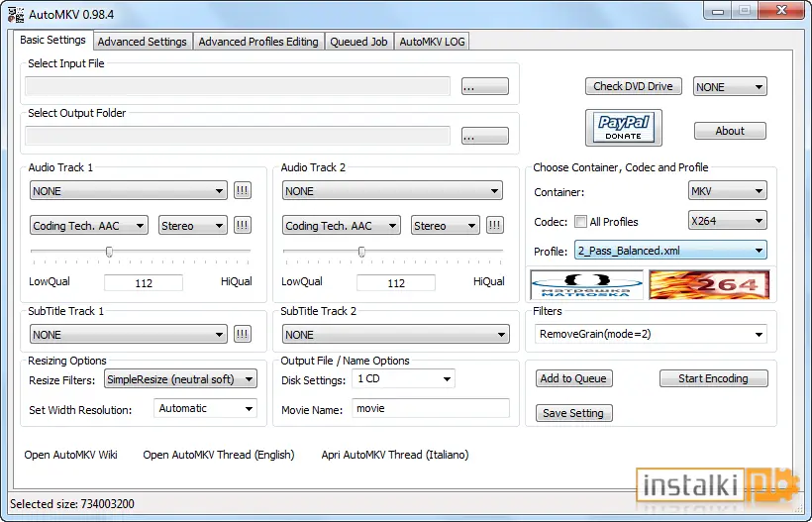Click the PayPal Donate image button
The height and width of the screenshot is (522, 812).
coord(624,128)
